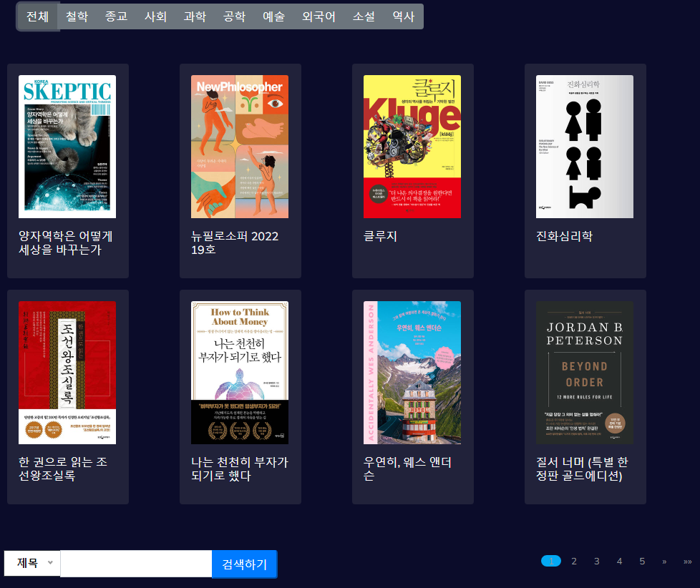Image resolution: width=700 pixels, height=588 pixels.
Task: Open the Accidentally Wes Anderson cover
Action: pyautogui.click(x=412, y=373)
